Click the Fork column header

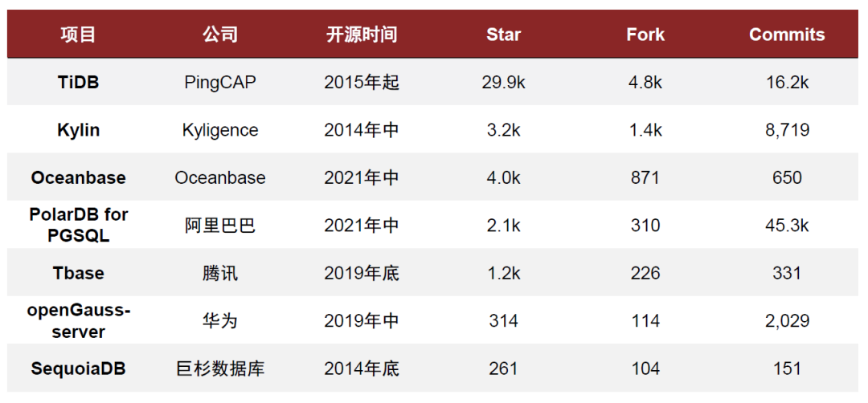645,35
